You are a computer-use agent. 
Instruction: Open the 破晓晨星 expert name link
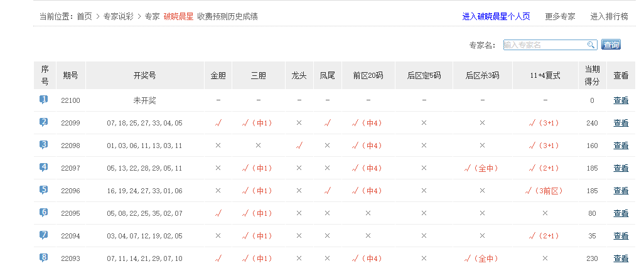point(178,16)
